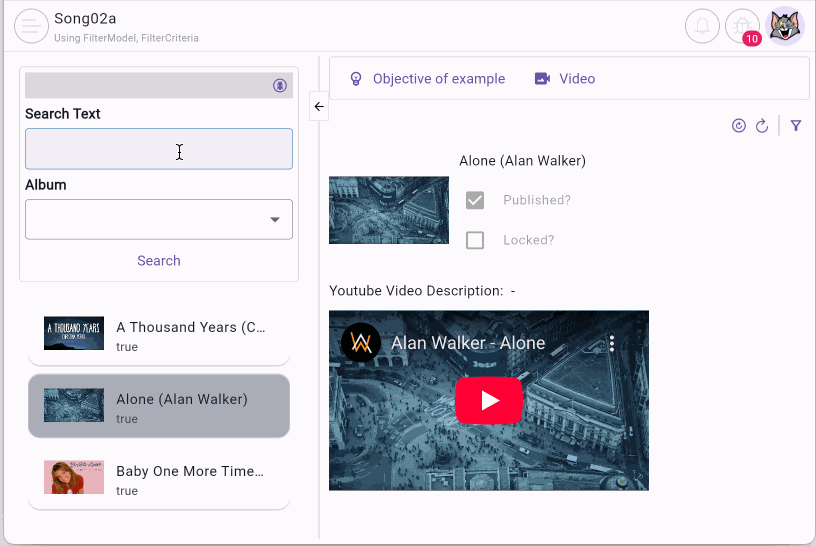Screen dimensions: 816x546
Task: Open the notifications bell
Action: coord(702,26)
